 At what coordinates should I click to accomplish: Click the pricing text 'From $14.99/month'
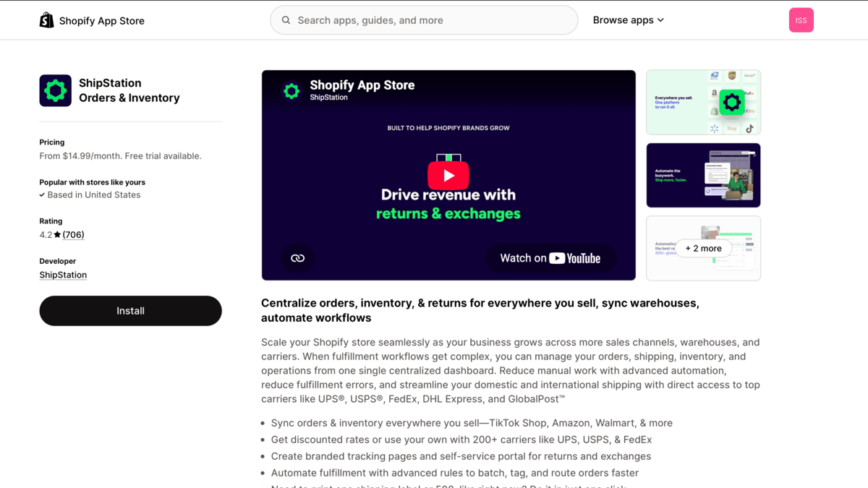(80, 156)
